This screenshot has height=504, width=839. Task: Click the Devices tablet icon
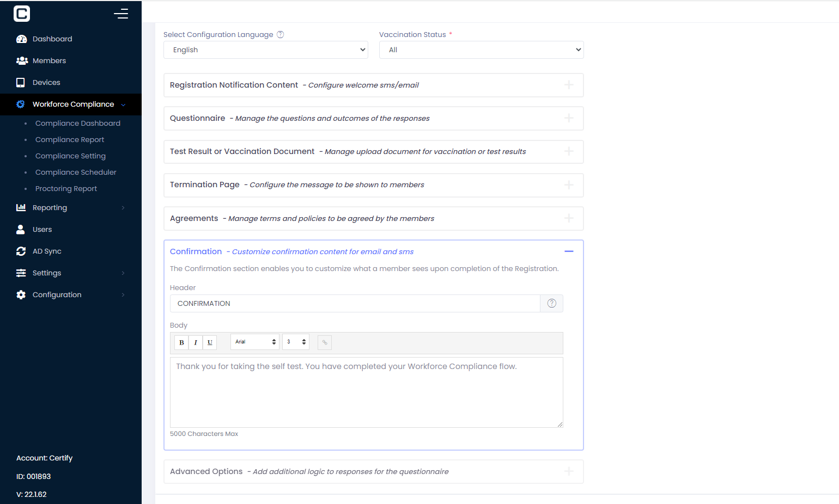point(21,83)
